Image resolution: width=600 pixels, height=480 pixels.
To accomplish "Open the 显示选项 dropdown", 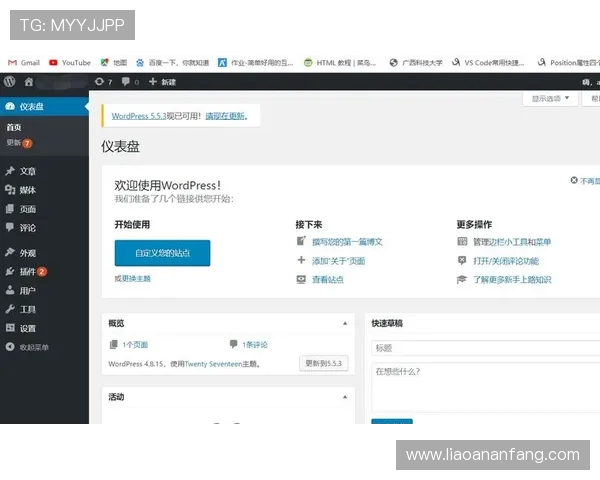I will click(550, 99).
